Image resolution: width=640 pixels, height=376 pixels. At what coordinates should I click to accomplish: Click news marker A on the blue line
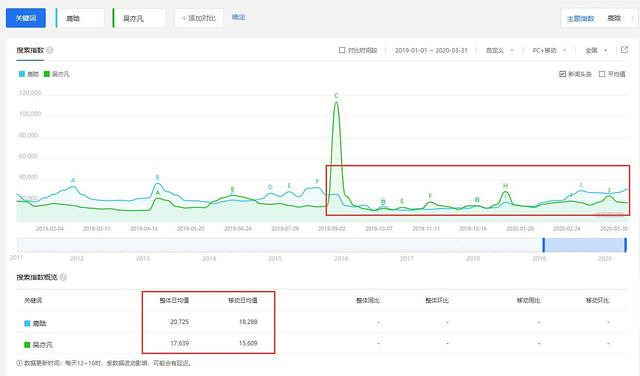tap(73, 180)
